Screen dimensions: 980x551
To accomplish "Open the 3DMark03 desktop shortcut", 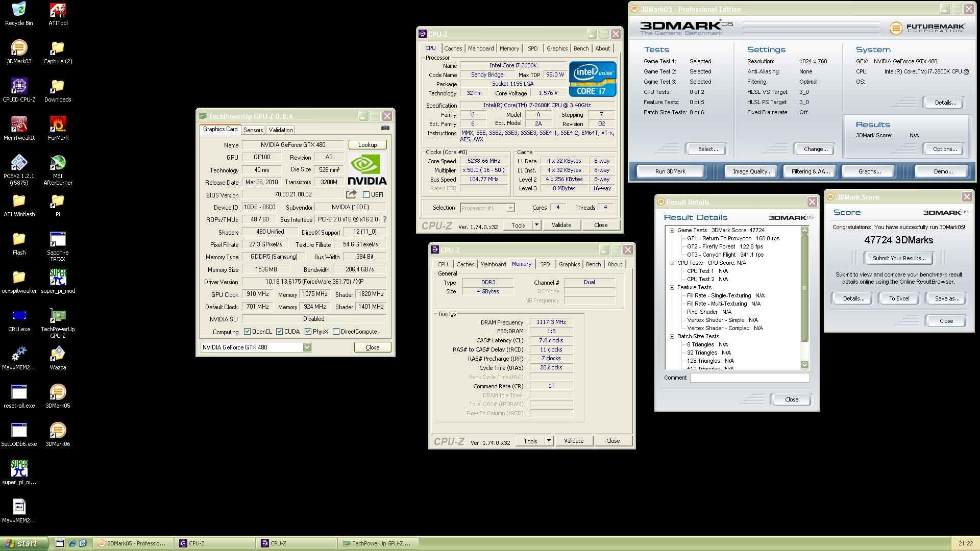I will pyautogui.click(x=19, y=52).
